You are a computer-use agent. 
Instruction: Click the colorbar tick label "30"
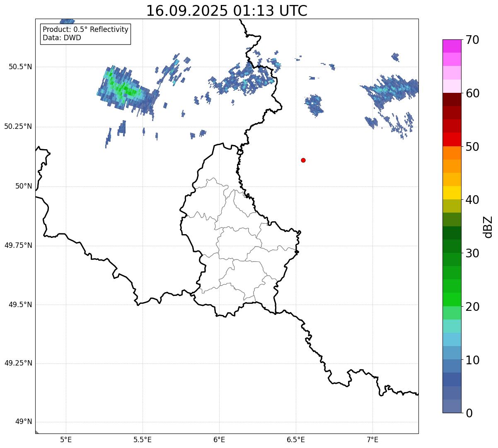coord(471,254)
